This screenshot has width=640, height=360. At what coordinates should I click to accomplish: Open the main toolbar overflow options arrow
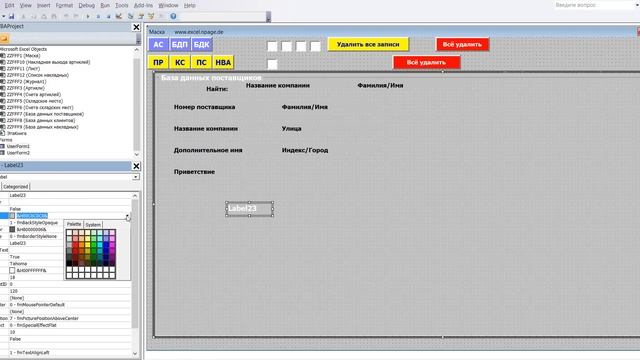pyautogui.click(x=268, y=17)
